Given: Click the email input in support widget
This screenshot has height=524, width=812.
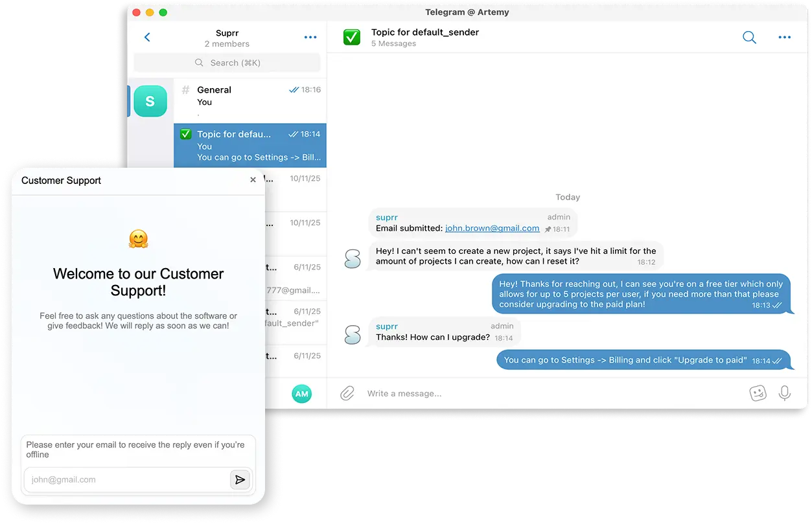Looking at the screenshot, I should [x=126, y=480].
